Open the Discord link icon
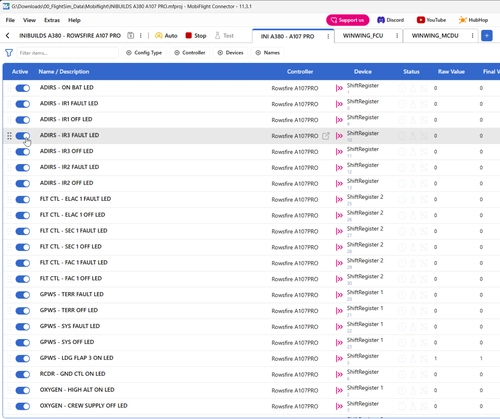Screen dimensions: 500x419 click(381, 20)
